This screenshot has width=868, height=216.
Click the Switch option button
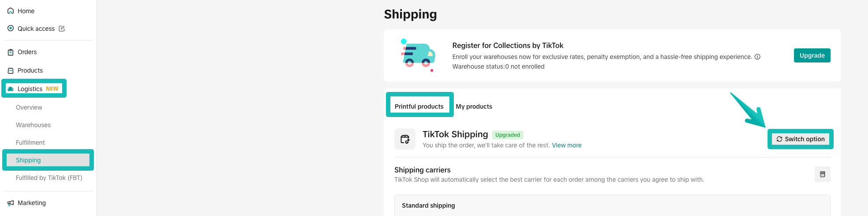coord(800,139)
